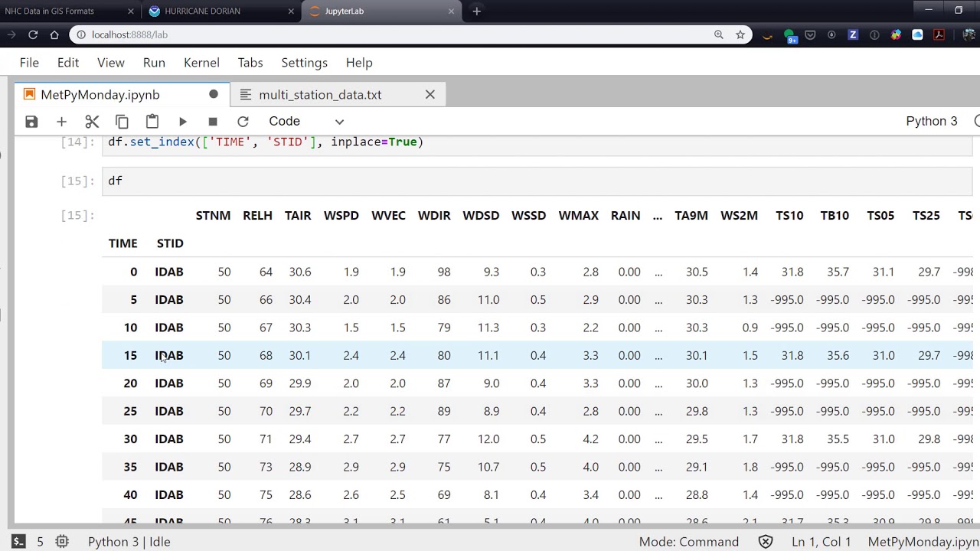Open the Settings menu
Viewport: 980px width, 551px height.
coord(304,63)
